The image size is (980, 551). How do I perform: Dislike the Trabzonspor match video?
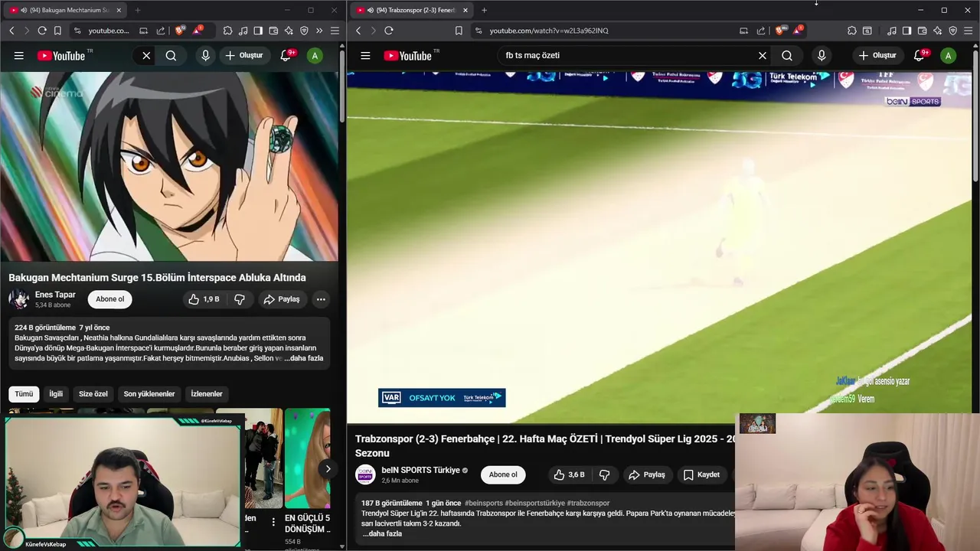click(x=604, y=474)
